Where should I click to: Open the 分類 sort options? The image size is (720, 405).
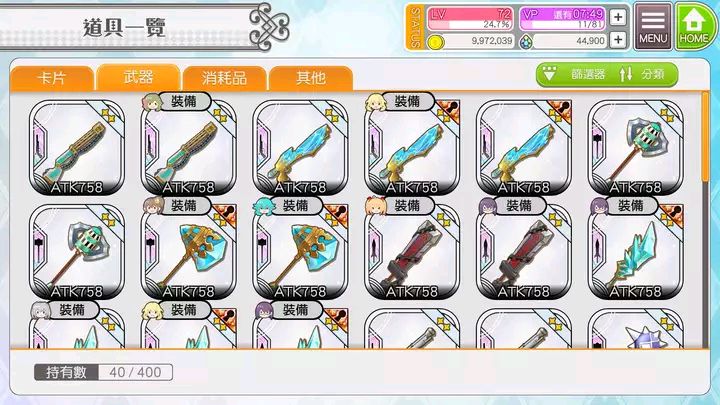(x=644, y=74)
